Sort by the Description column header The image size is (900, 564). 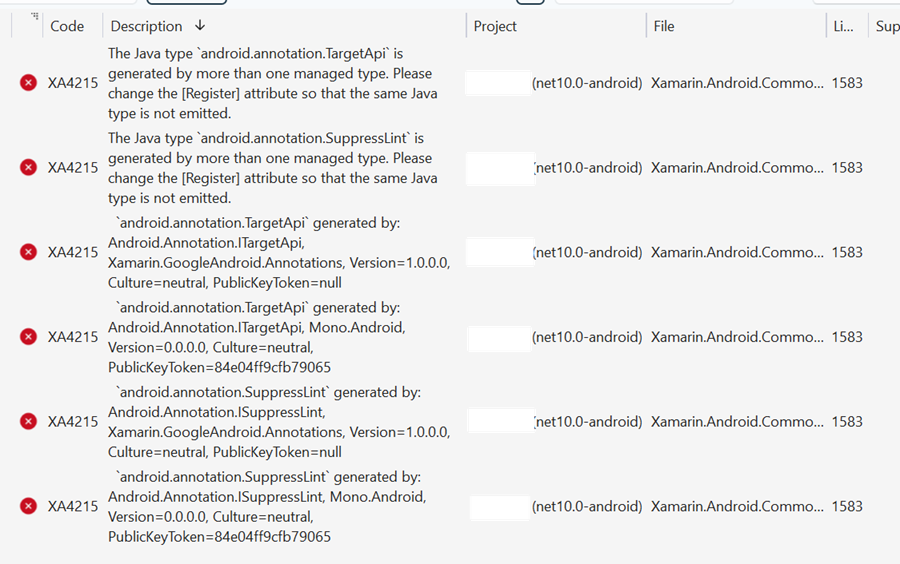tap(146, 26)
